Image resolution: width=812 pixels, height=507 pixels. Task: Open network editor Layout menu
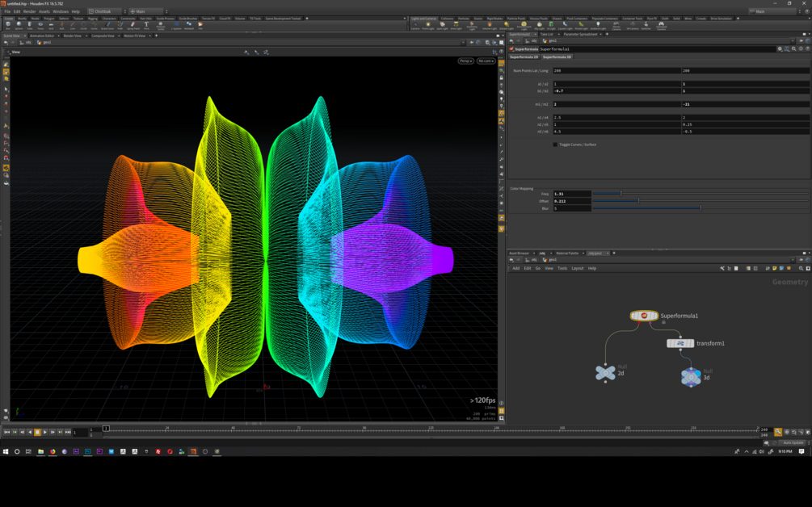pyautogui.click(x=578, y=269)
